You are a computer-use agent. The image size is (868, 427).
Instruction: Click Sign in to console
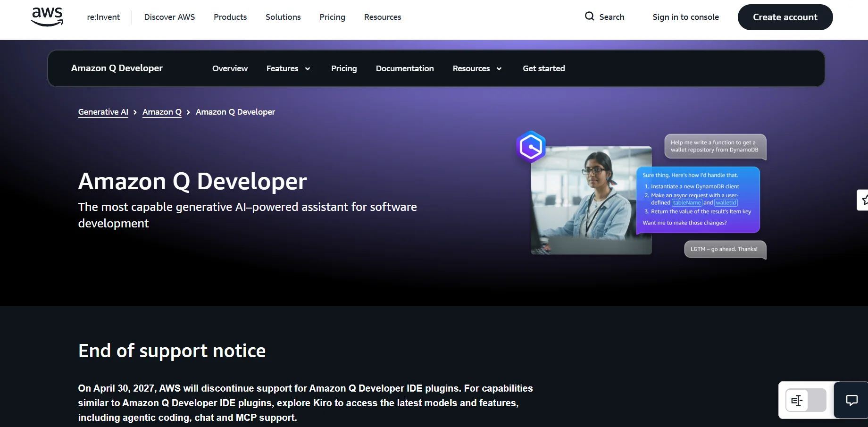(x=685, y=17)
